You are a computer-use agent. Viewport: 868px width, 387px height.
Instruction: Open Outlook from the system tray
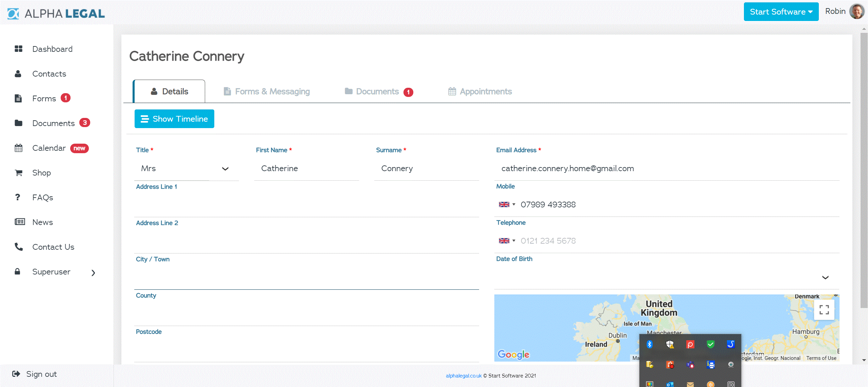coord(669,385)
